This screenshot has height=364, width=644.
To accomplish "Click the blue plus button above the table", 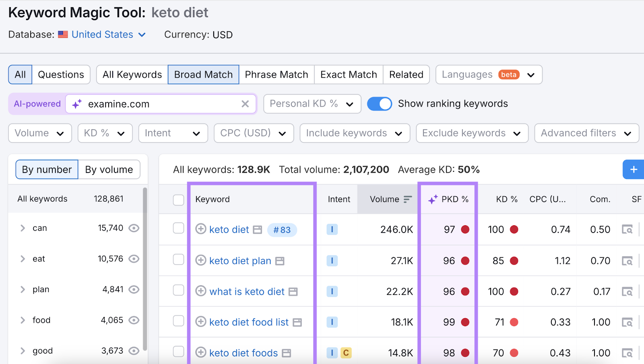I will [633, 169].
